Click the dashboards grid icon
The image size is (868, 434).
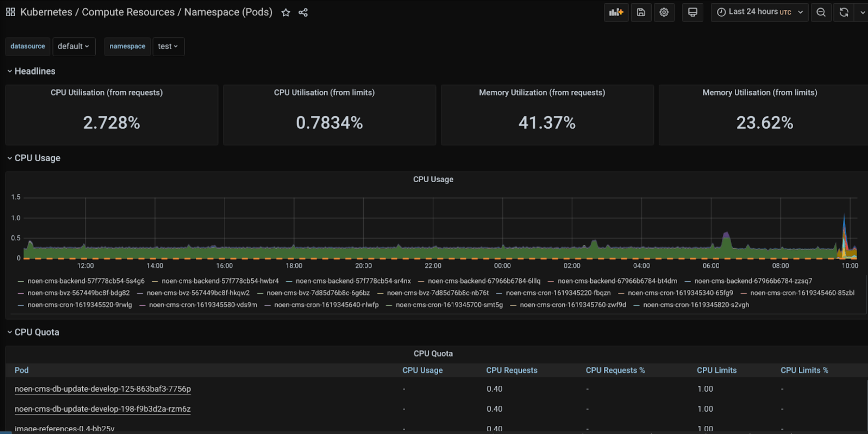10,12
